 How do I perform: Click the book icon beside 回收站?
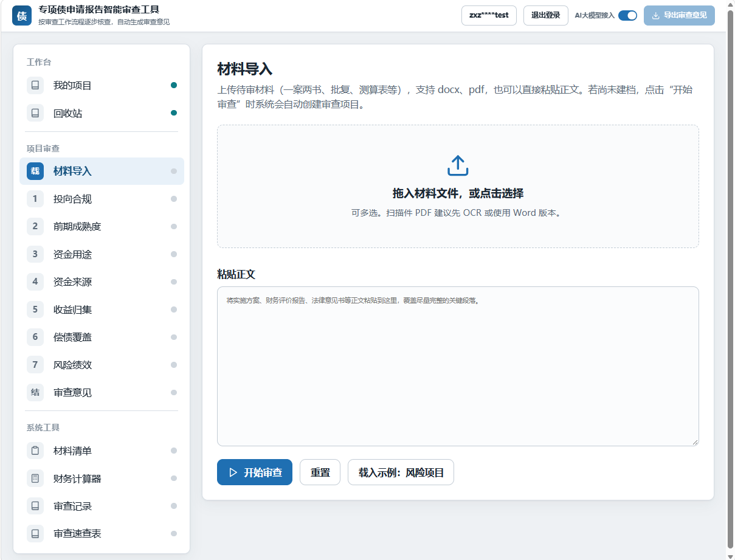35,113
